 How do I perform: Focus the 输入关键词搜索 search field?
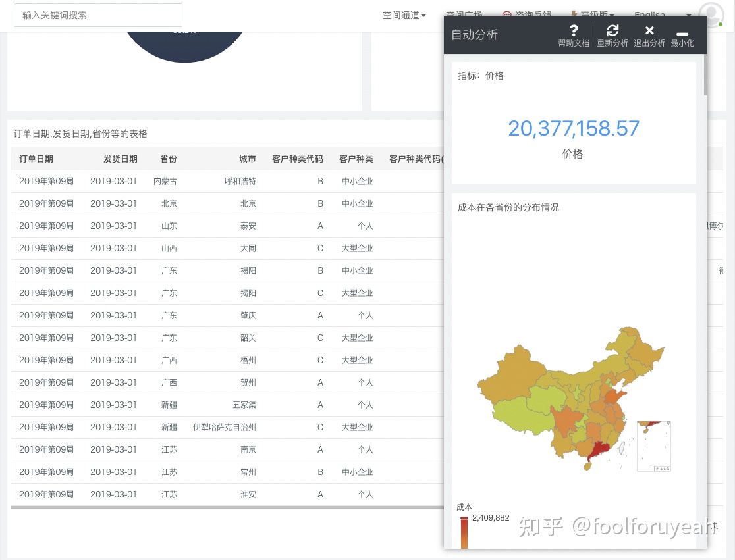click(98, 15)
